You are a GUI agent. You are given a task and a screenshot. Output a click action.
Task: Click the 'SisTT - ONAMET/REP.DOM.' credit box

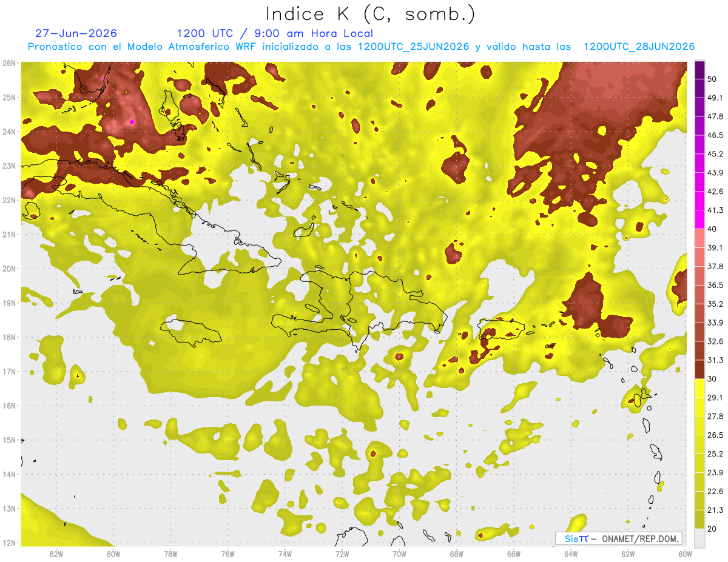click(619, 538)
